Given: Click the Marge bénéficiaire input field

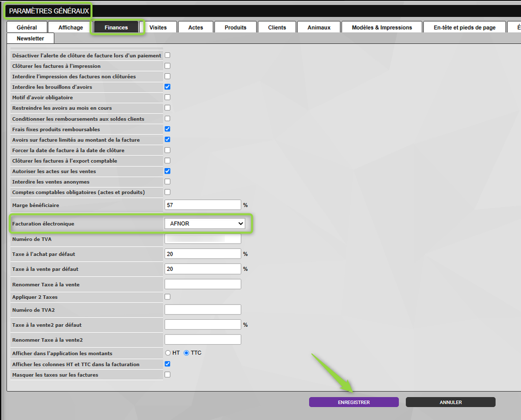Looking at the screenshot, I should click(x=202, y=205).
